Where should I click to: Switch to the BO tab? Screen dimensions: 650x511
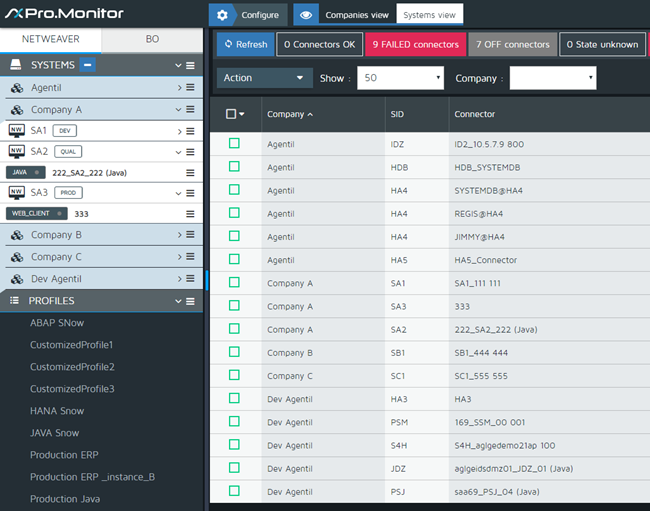pos(152,40)
